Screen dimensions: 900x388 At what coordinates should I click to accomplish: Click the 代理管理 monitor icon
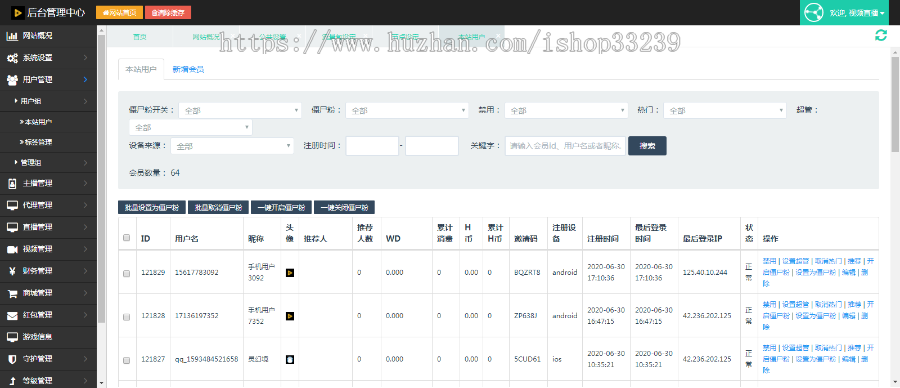pyautogui.click(x=11, y=205)
